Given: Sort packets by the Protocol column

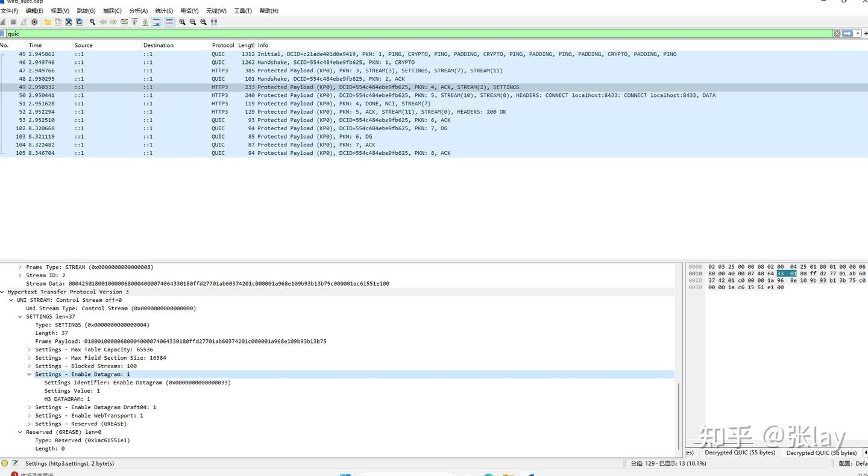Looking at the screenshot, I should click(x=223, y=45).
